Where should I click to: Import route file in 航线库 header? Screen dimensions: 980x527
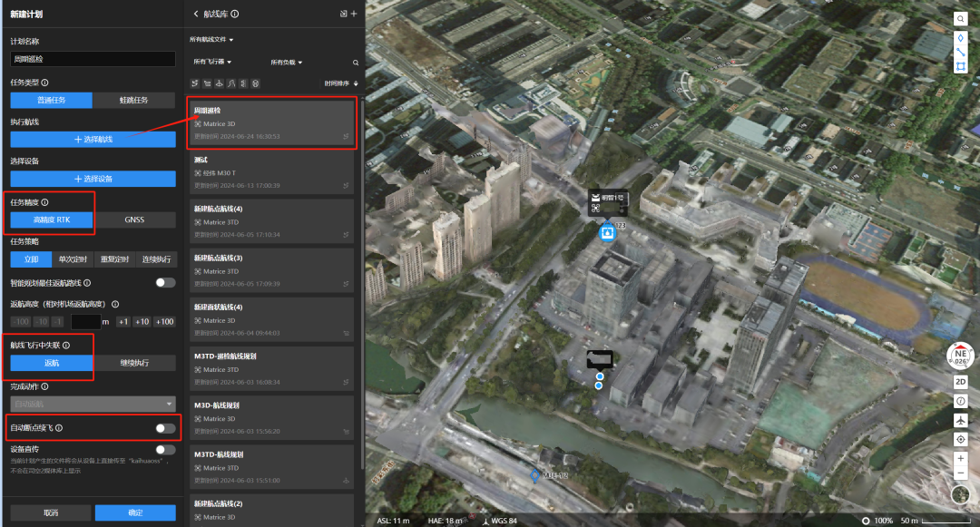point(343,14)
